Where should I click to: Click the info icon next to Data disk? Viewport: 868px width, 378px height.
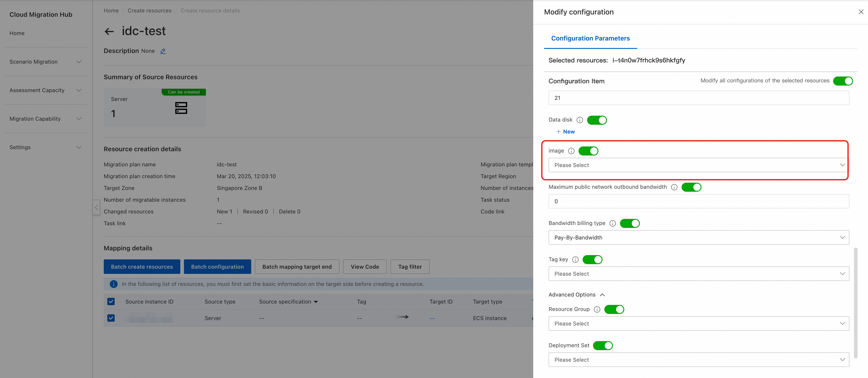point(580,120)
